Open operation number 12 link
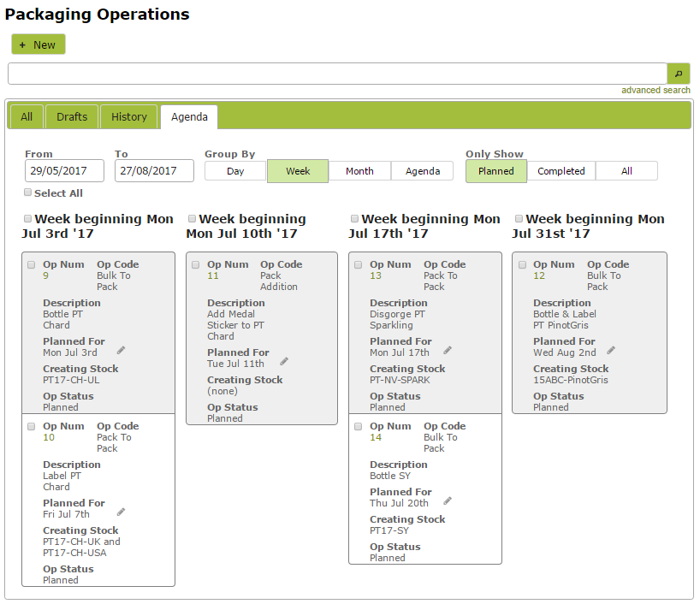 click(x=539, y=275)
